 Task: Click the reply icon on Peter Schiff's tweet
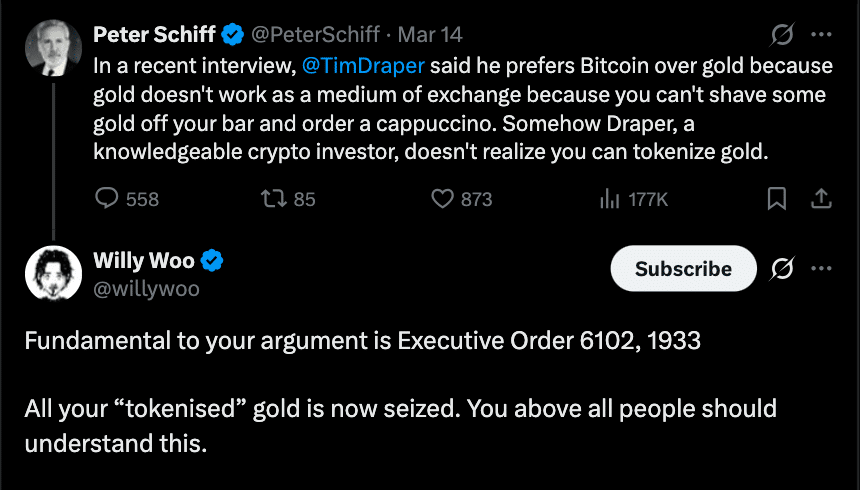[107, 199]
